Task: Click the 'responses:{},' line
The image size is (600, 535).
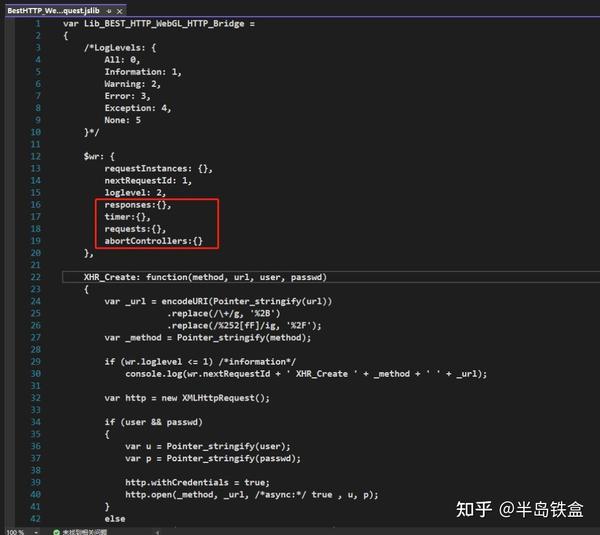Action: click(138, 205)
